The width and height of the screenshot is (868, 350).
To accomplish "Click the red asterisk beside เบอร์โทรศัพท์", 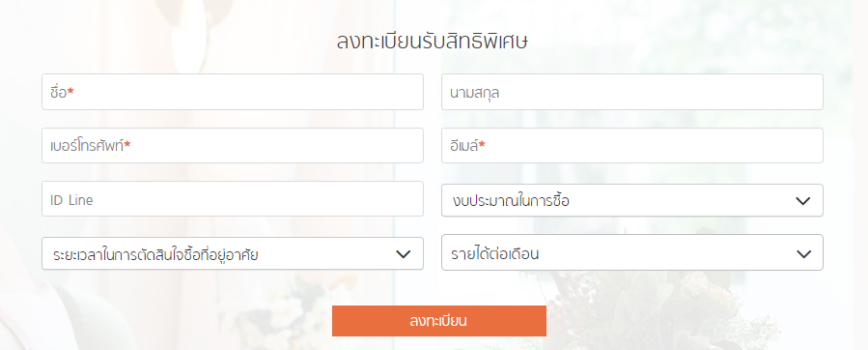I will (x=127, y=145).
